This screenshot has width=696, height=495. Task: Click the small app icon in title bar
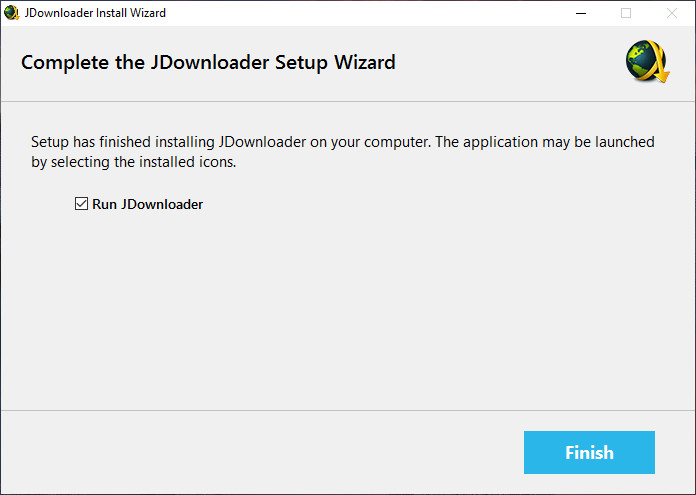(12, 13)
